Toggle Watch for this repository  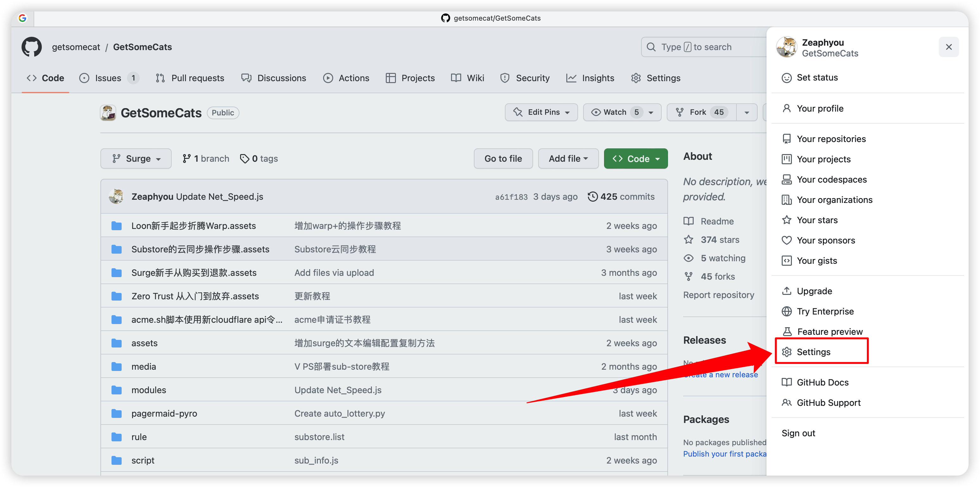pyautogui.click(x=615, y=112)
